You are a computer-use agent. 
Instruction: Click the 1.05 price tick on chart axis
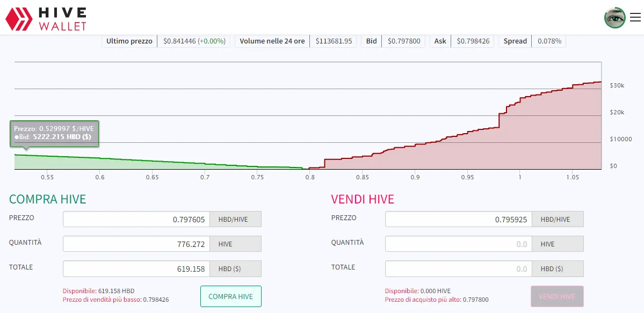(573, 177)
